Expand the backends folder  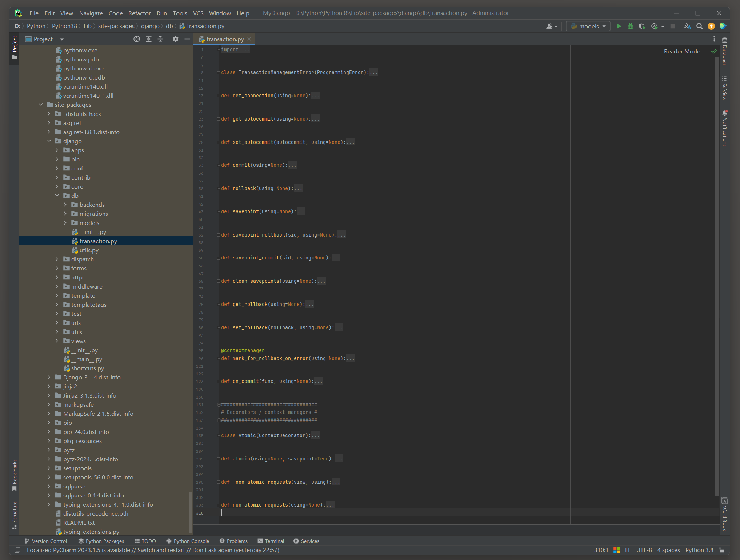click(x=65, y=205)
